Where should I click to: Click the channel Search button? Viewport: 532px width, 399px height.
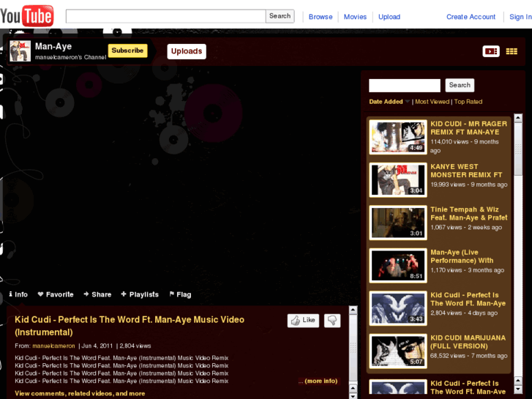click(460, 85)
